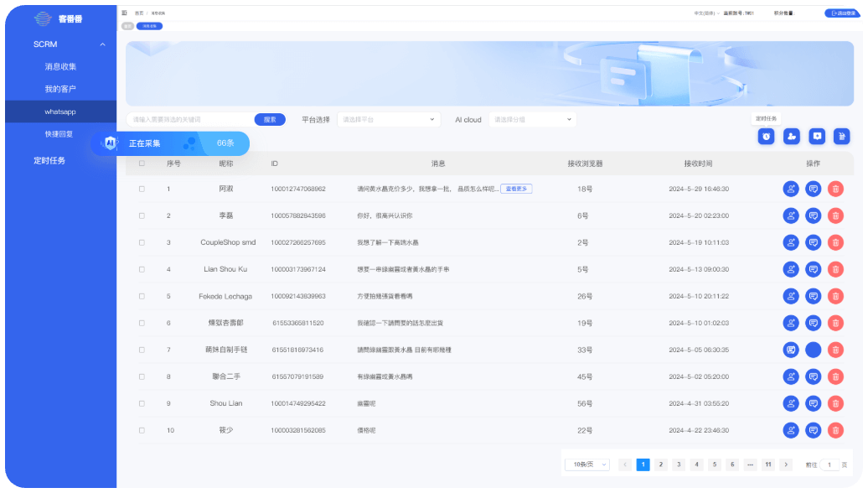Click trash icon for Lian Shou Ku row
868x493 pixels.
(x=835, y=269)
